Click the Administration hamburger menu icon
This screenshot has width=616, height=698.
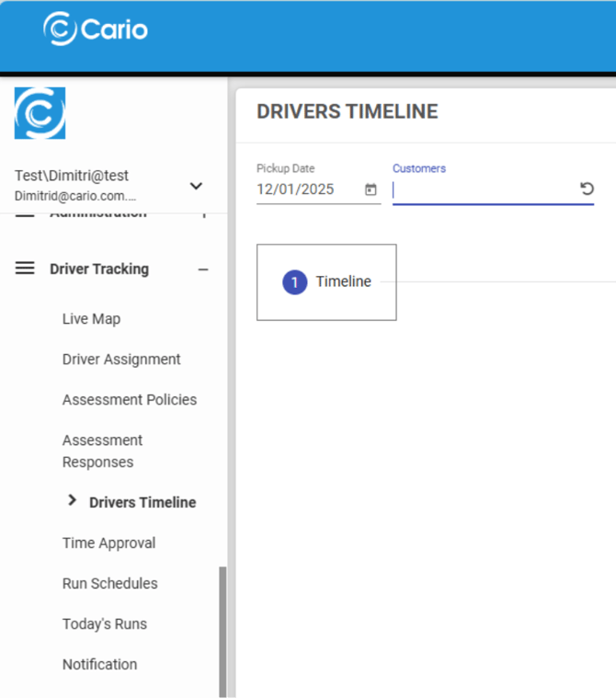click(x=25, y=214)
